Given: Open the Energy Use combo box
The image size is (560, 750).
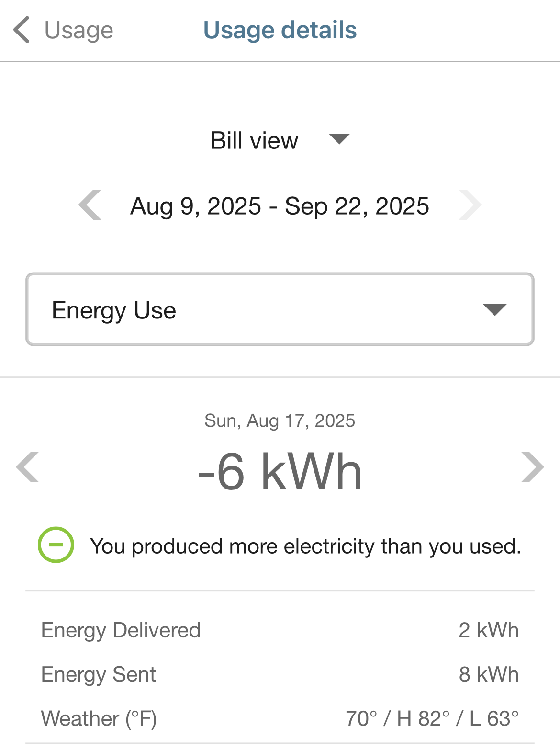Looking at the screenshot, I should [280, 309].
